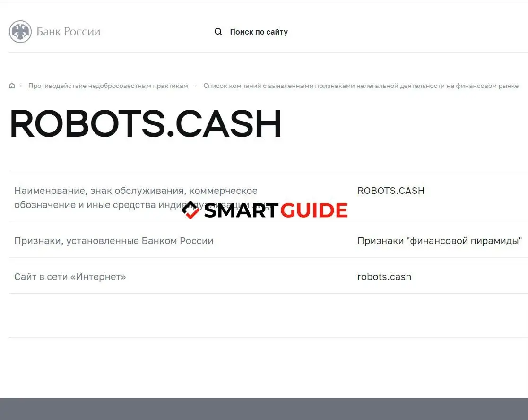Click the Сайт в сети «Интернет» row label
This screenshot has height=420, width=528.
[x=70, y=277]
